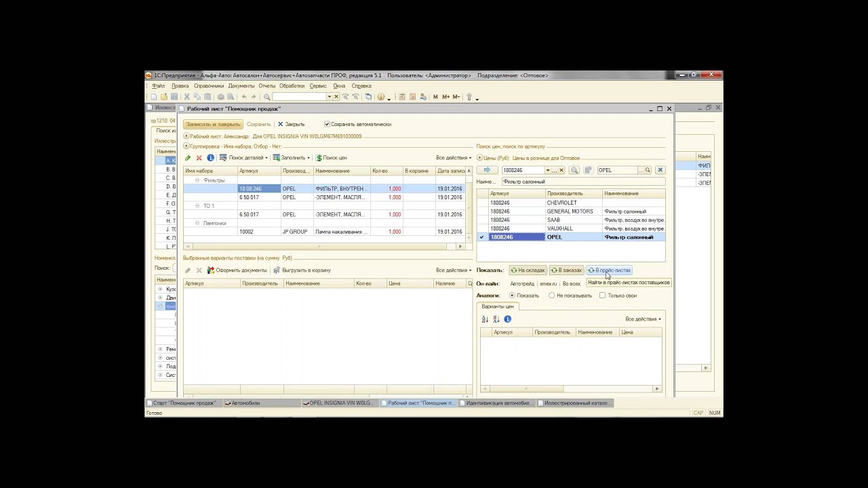Viewport: 868px width, 488px height.
Task: Collapse the Лампочки group in parts table
Action: [x=197, y=223]
